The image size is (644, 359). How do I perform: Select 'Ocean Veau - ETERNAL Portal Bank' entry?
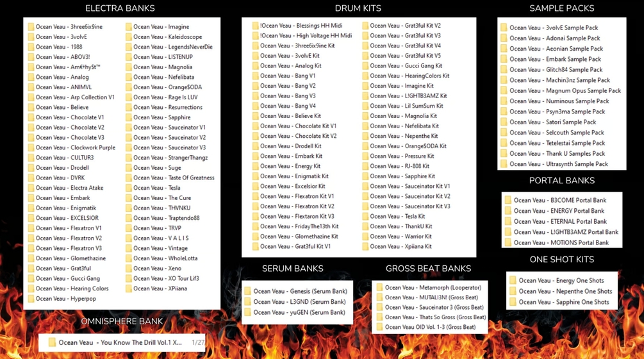(560, 221)
